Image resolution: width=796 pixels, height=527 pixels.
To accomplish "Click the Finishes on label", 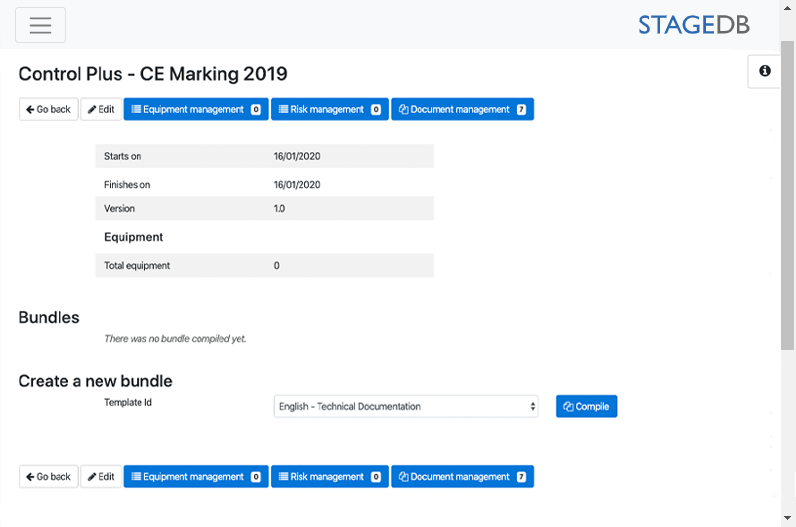I will [127, 185].
